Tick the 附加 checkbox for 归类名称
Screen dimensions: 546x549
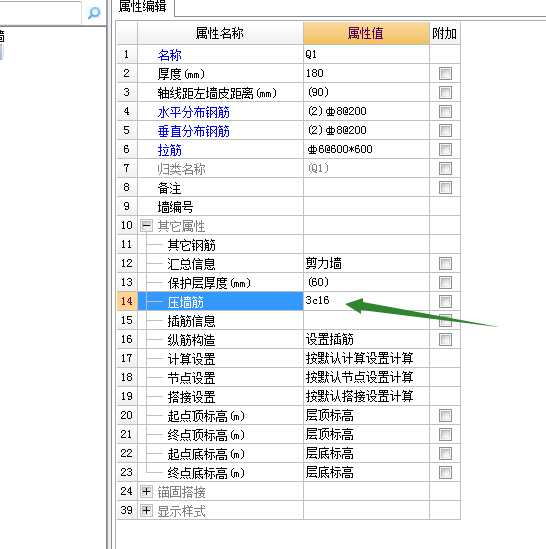(445, 168)
